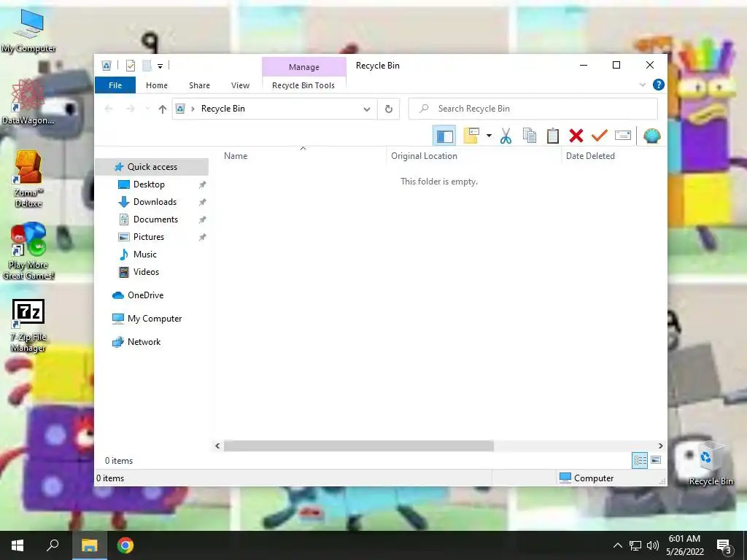This screenshot has width=747, height=560.
Task: Select Documents in the navigation pane
Action: pyautogui.click(x=155, y=219)
